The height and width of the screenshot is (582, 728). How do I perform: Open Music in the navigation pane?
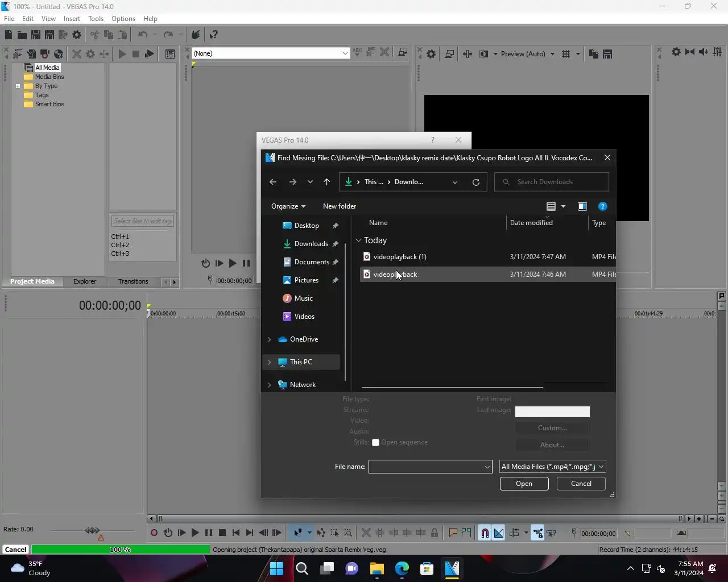tap(304, 298)
